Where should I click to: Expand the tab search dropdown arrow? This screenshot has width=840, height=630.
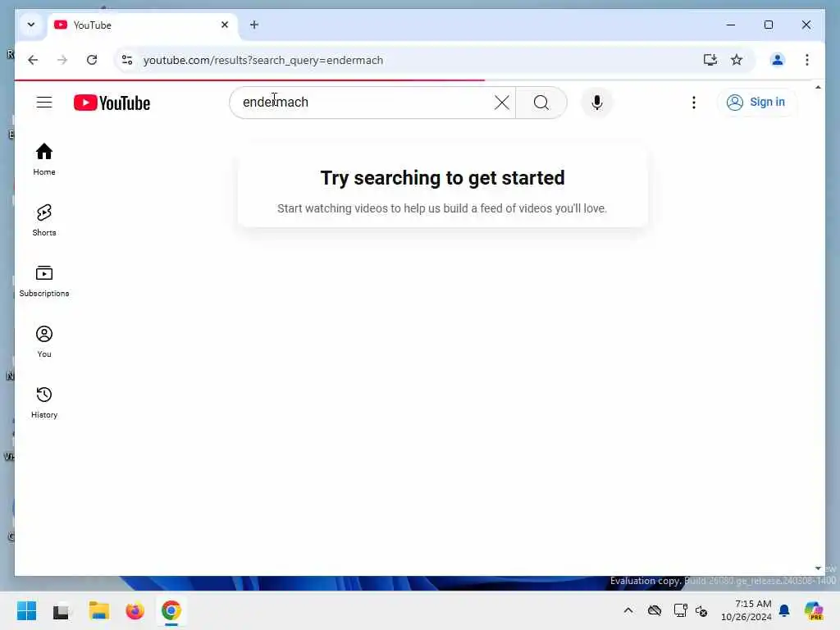pyautogui.click(x=31, y=25)
